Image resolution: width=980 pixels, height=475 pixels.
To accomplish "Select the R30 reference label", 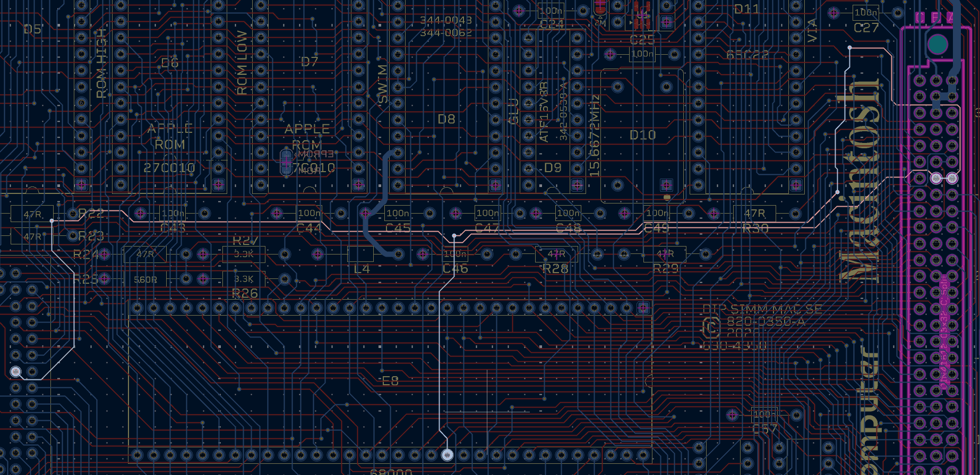I will coord(755,228).
